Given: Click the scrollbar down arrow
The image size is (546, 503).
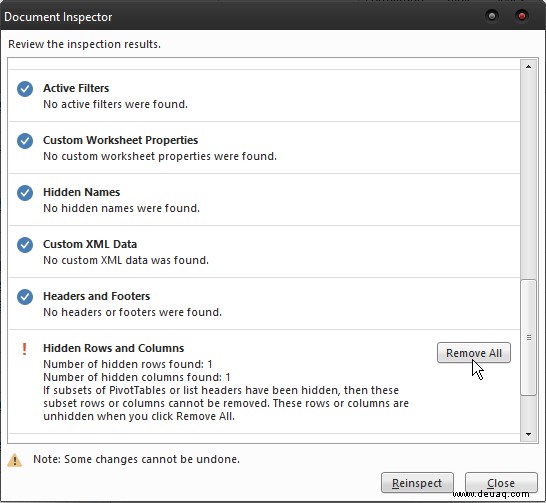Looking at the screenshot, I should (x=528, y=434).
